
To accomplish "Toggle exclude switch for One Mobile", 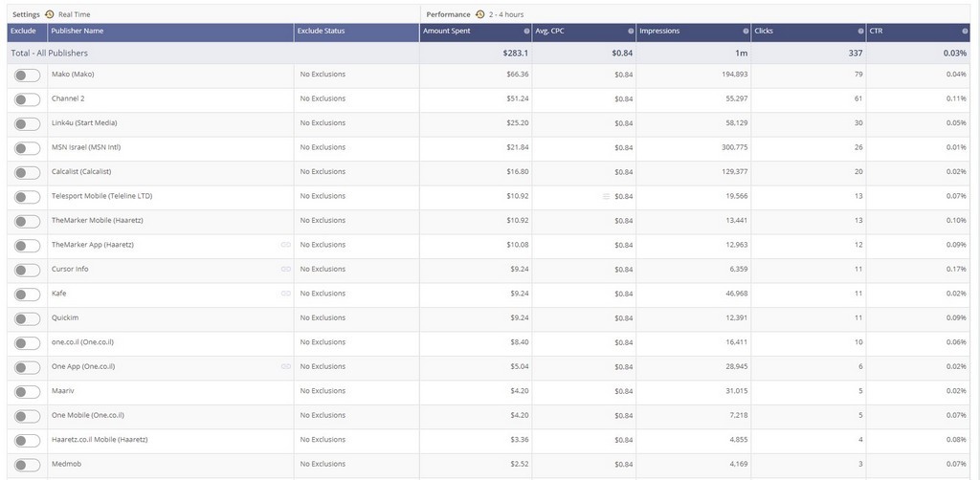I will (x=28, y=416).
